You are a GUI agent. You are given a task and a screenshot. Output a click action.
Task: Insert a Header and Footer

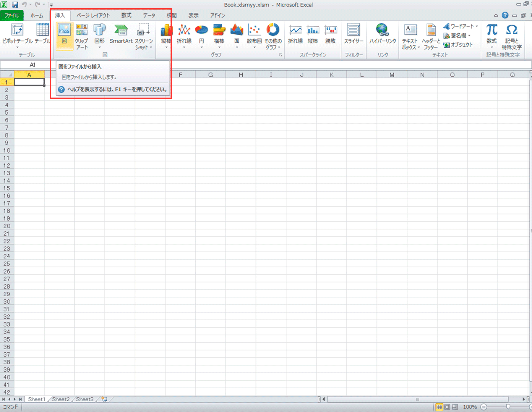[x=431, y=35]
